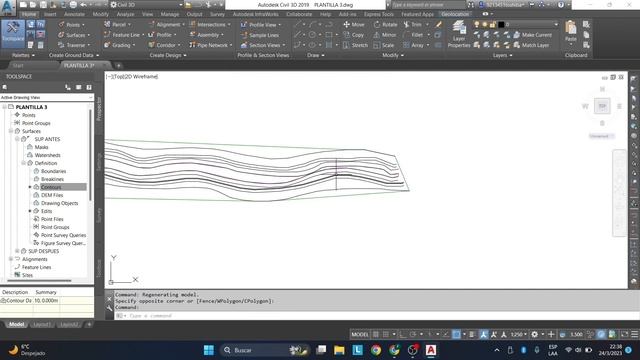
Task: Select Breaklines in Definition tree
Action: 52,179
